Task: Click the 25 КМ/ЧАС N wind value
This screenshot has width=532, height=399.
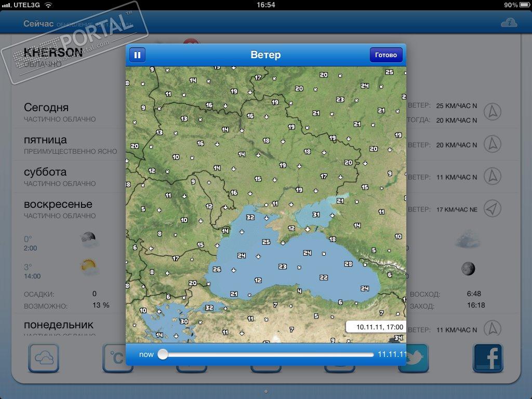Action: (457, 106)
